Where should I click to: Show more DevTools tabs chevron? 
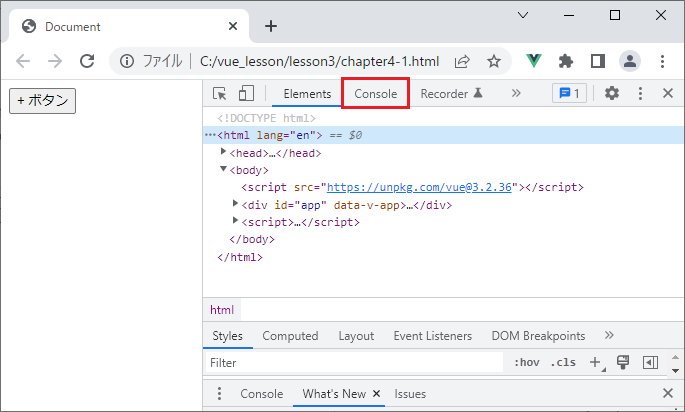coord(516,93)
